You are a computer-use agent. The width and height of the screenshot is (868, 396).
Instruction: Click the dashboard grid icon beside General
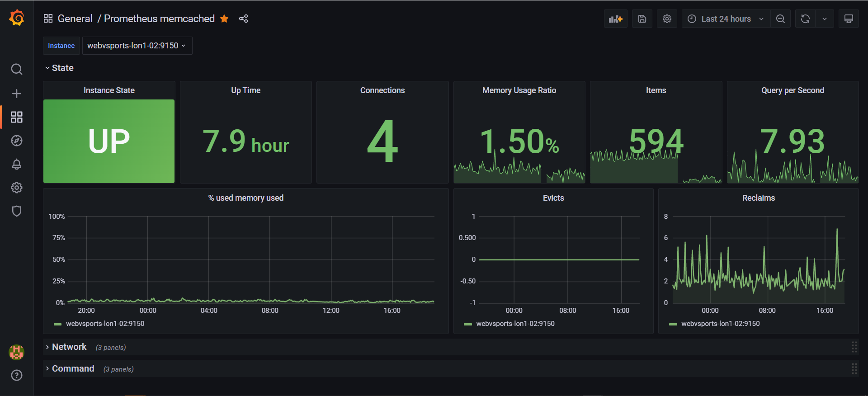[48, 19]
